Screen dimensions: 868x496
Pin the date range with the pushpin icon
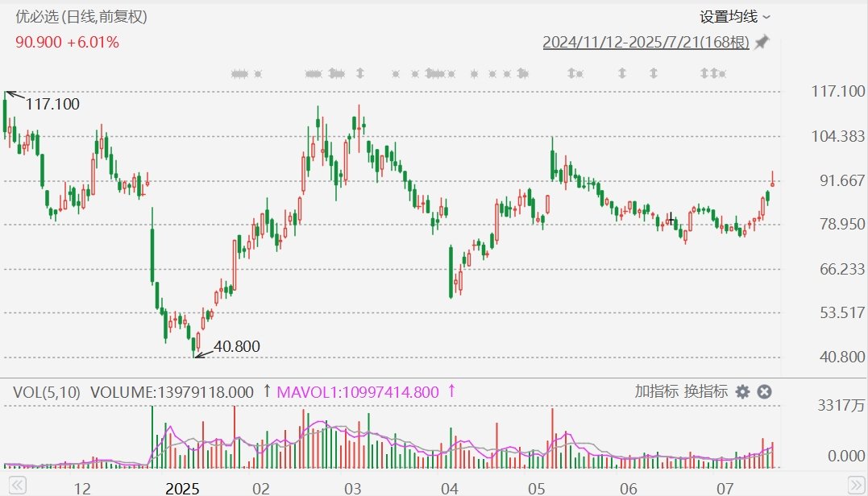pyautogui.click(x=762, y=42)
